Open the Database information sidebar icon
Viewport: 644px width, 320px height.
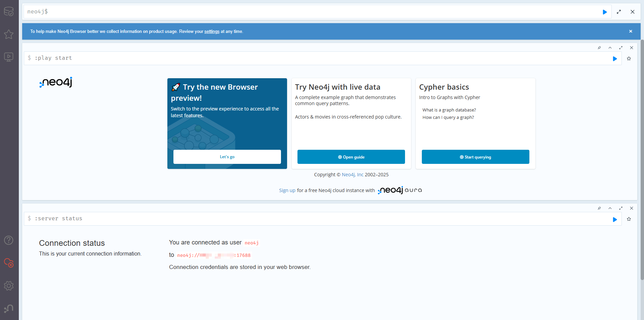tap(9, 11)
